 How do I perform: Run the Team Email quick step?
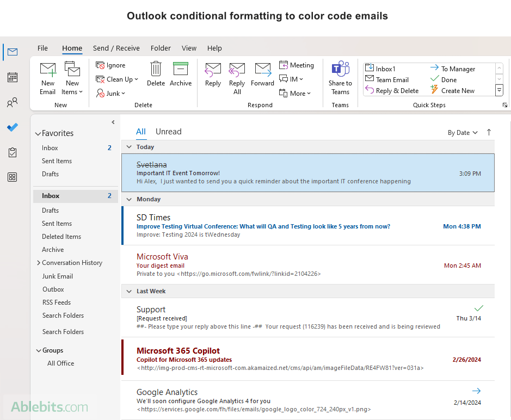[x=387, y=79]
